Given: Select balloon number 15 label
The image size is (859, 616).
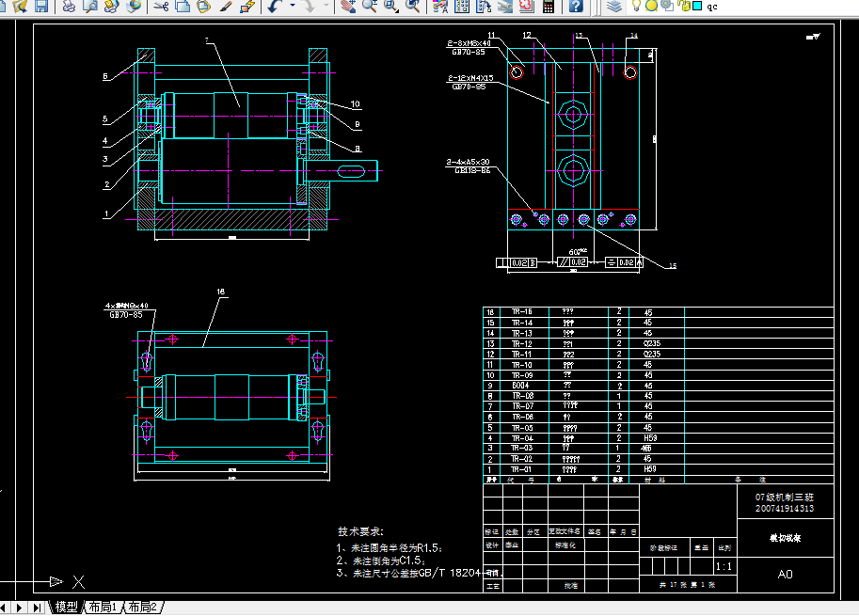Looking at the screenshot, I should tap(672, 265).
